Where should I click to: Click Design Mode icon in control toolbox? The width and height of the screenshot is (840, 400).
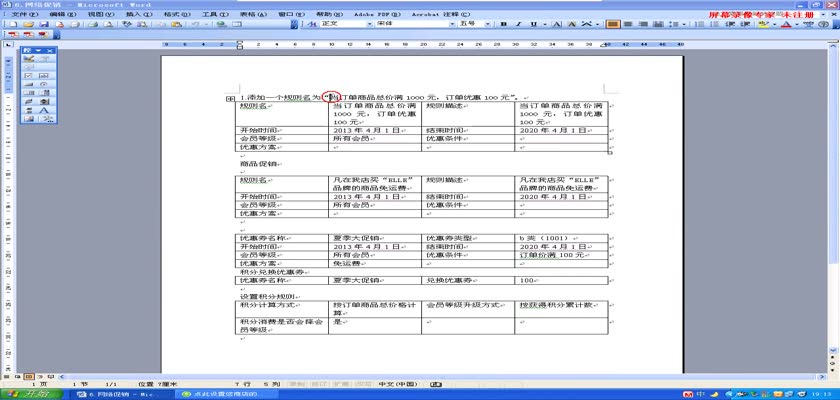[28, 58]
